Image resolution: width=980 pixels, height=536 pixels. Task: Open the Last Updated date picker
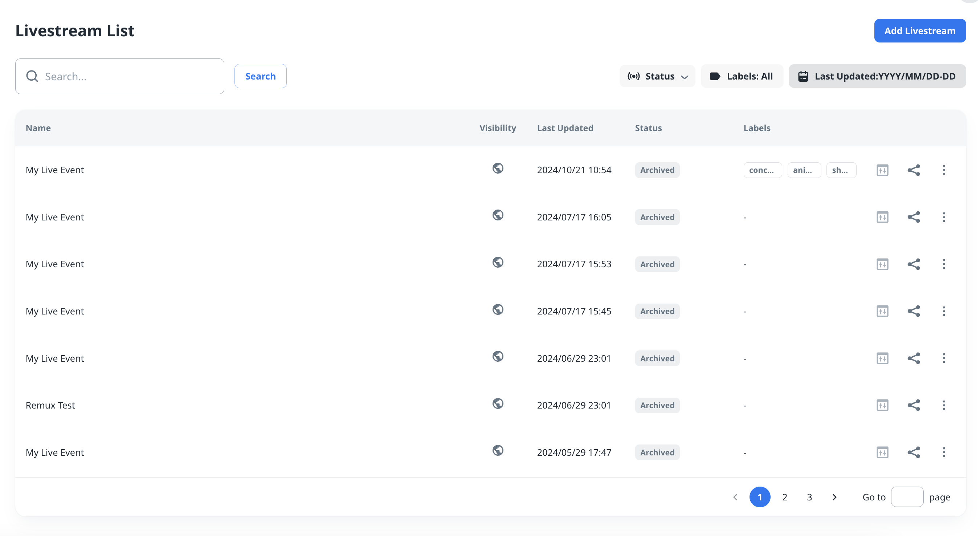tap(877, 76)
